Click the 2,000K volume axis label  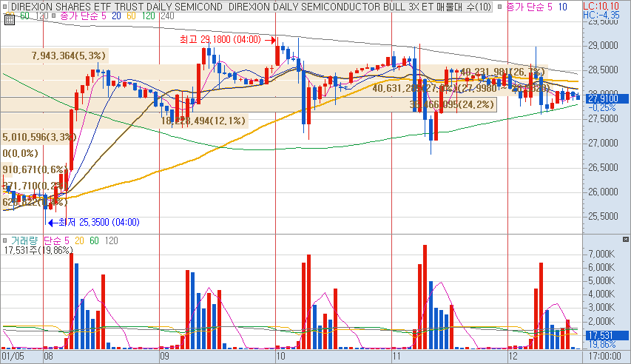click(601, 321)
